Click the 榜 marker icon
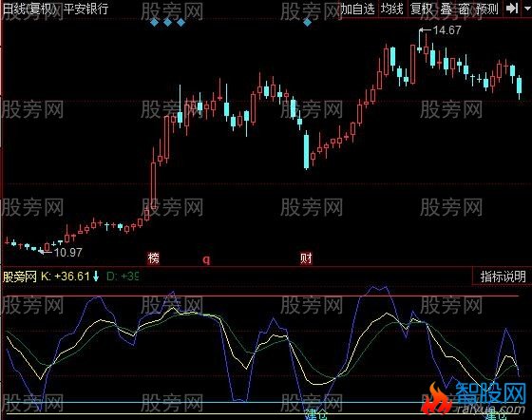The height and width of the screenshot is (420, 532). click(153, 258)
